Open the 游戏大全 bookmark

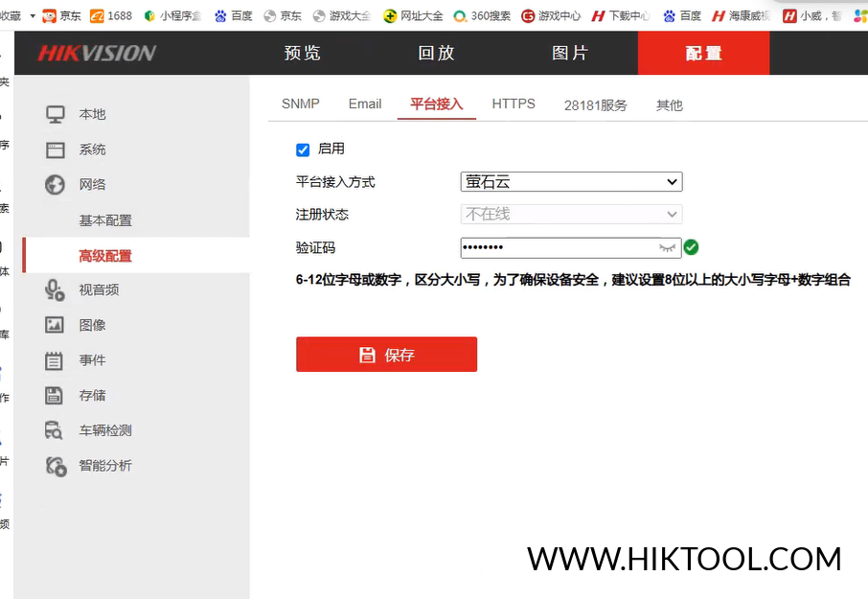coord(342,16)
